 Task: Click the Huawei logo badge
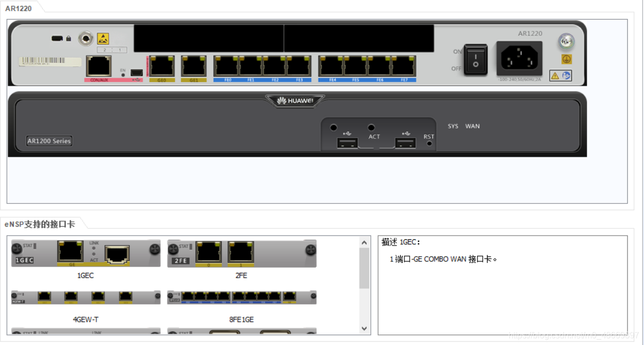click(295, 100)
